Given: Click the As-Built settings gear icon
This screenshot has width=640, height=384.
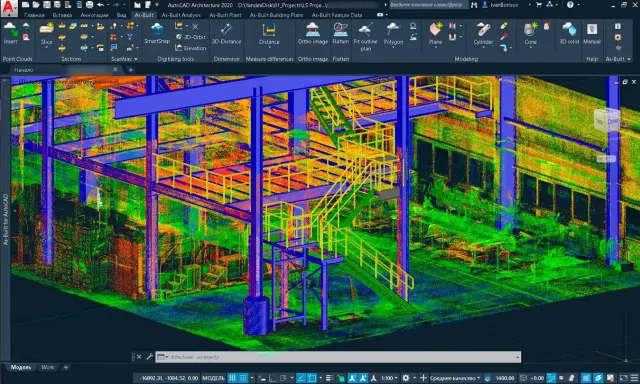Looking at the screenshot, I should pos(618,37).
